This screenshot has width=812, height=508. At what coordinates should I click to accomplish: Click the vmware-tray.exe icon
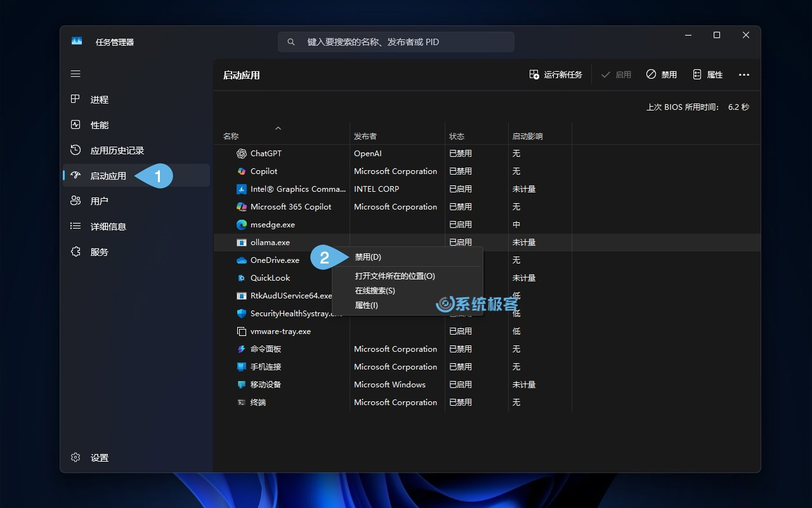tap(241, 331)
